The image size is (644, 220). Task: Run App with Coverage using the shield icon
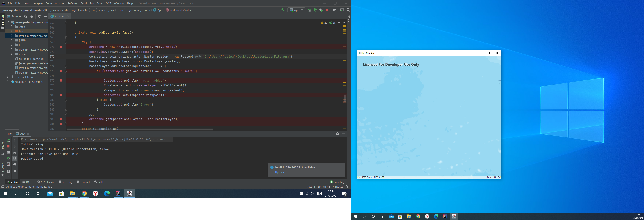(321, 10)
